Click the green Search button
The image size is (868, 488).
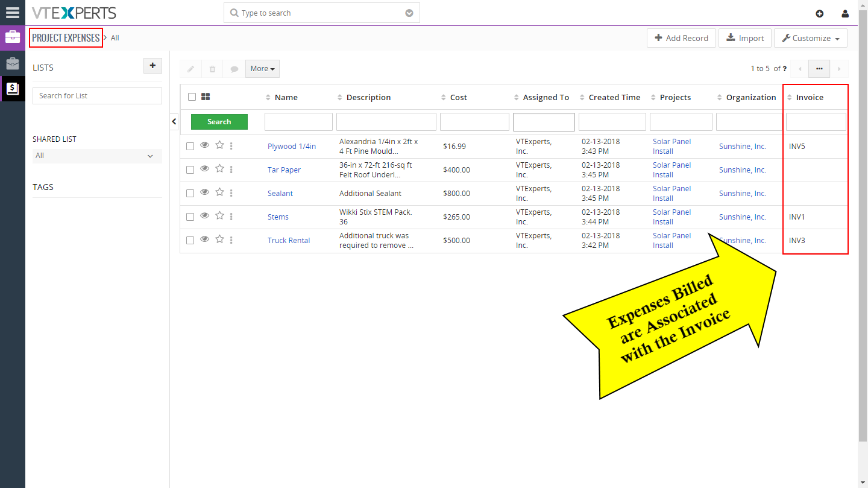click(219, 121)
